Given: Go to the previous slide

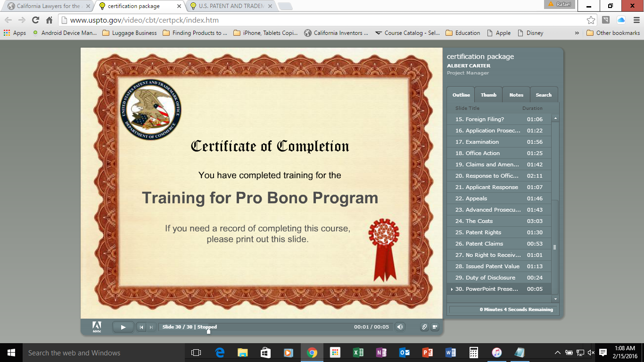Looking at the screenshot, I should tap(142, 326).
